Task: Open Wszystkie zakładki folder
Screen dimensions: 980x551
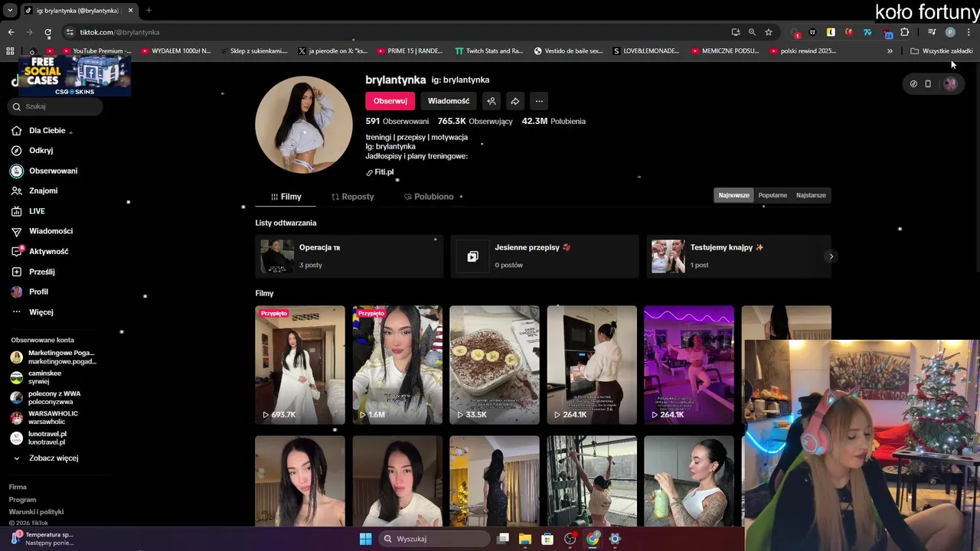Action: click(x=942, y=51)
